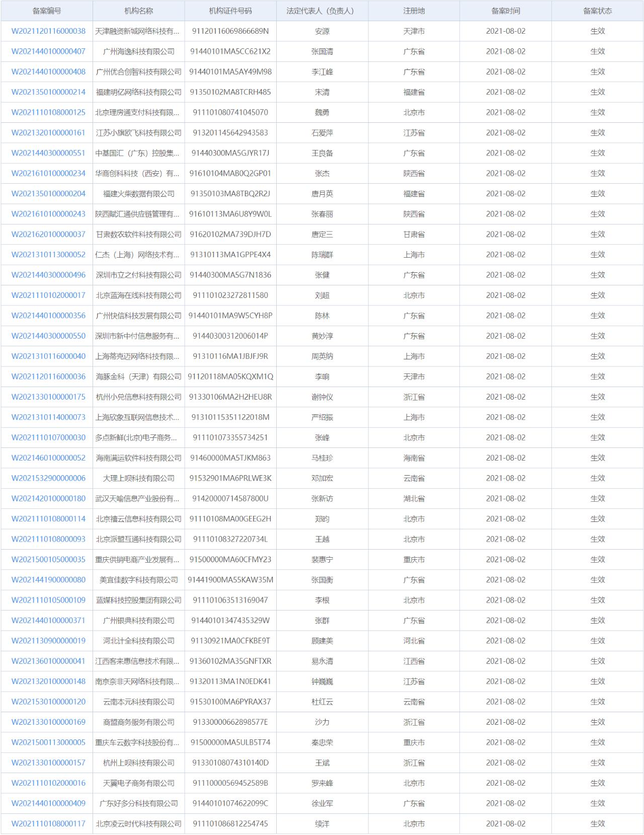This screenshot has width=644, height=835.
Task: Open record W2021130900000019 link
Action: click(48, 641)
